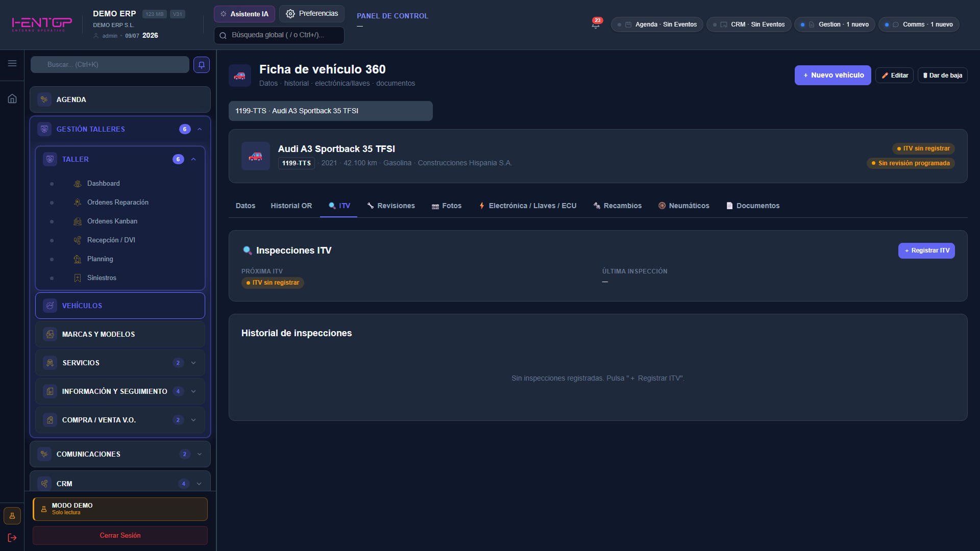The height and width of the screenshot is (551, 980).
Task: Expand the COMUNICACIONES section chevron
Action: (200, 454)
